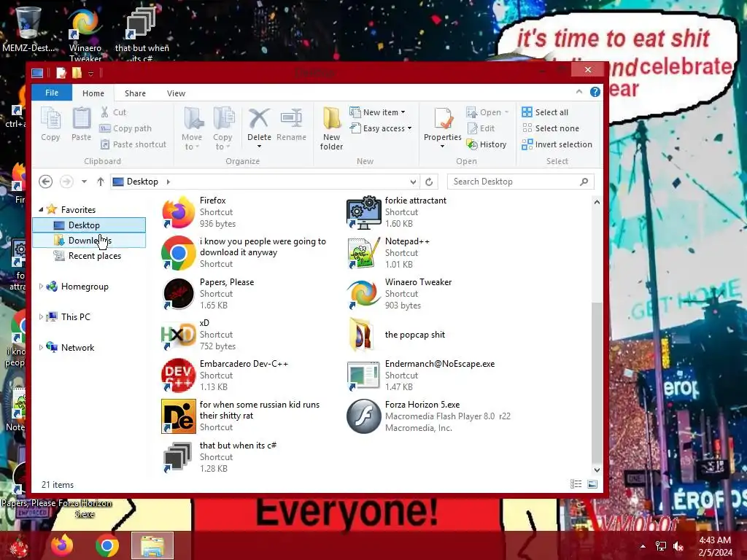Expand the Network tree node
This screenshot has width=747, height=560.
[41, 348]
